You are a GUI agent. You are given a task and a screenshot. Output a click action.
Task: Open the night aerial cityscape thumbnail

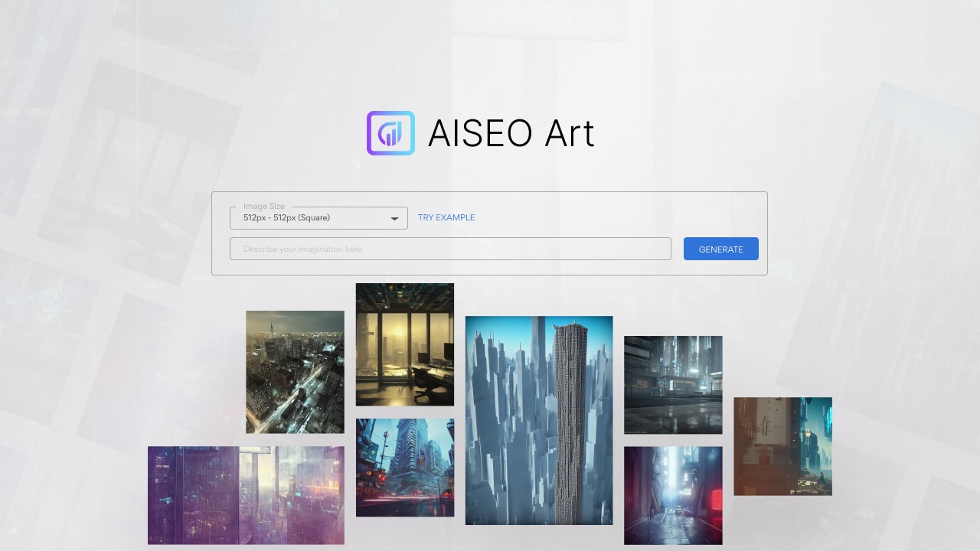[x=295, y=372]
